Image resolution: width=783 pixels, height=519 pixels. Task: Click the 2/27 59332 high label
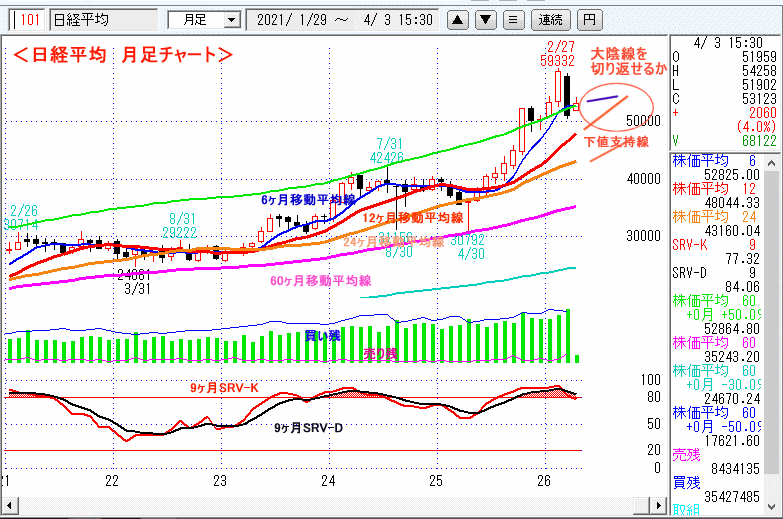coord(558,54)
